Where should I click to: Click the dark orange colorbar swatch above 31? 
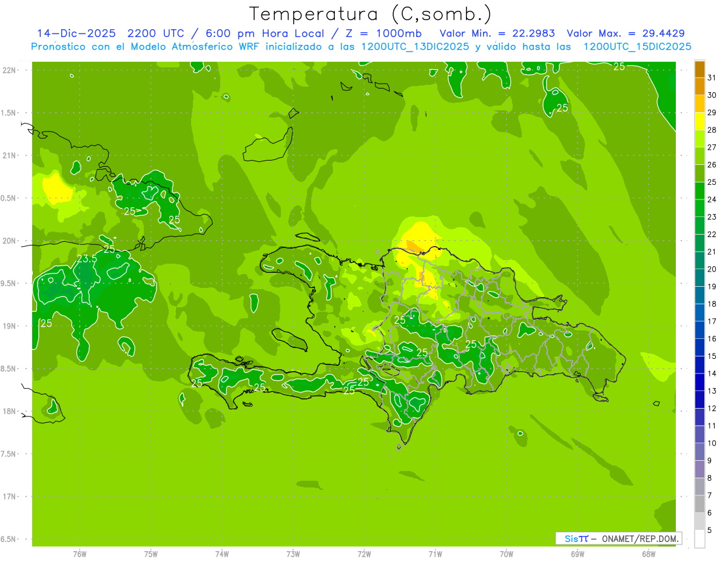(699, 69)
